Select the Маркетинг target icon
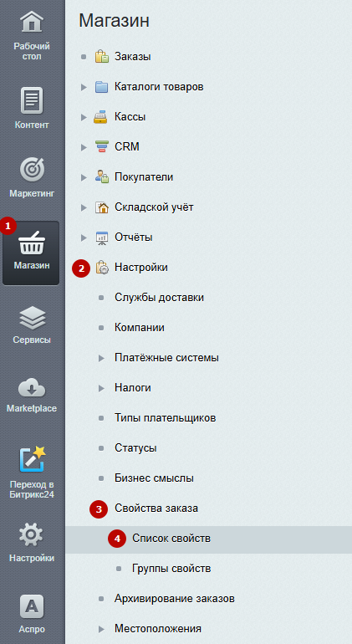Screen dimensions: 352x644 32,169
